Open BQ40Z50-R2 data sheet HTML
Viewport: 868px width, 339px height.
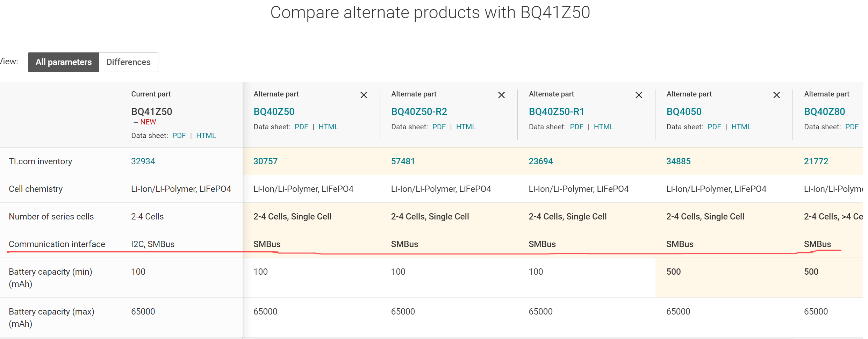(x=466, y=127)
